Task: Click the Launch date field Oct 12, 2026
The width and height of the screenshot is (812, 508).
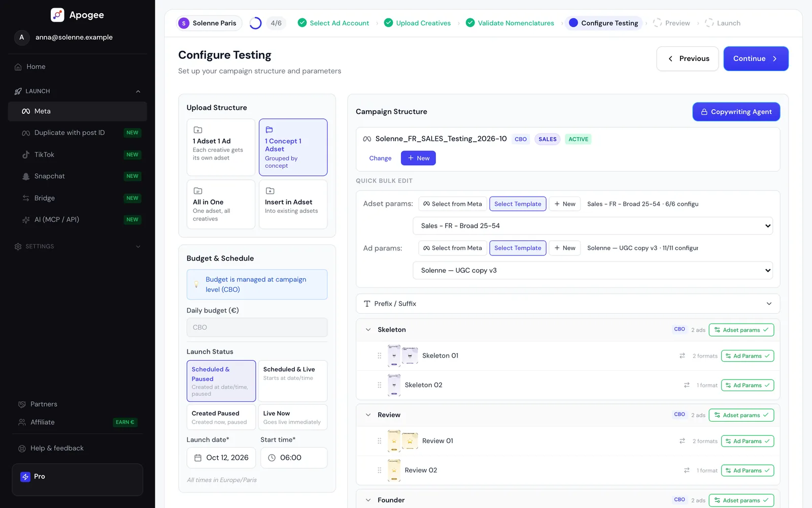Action: coord(221,458)
